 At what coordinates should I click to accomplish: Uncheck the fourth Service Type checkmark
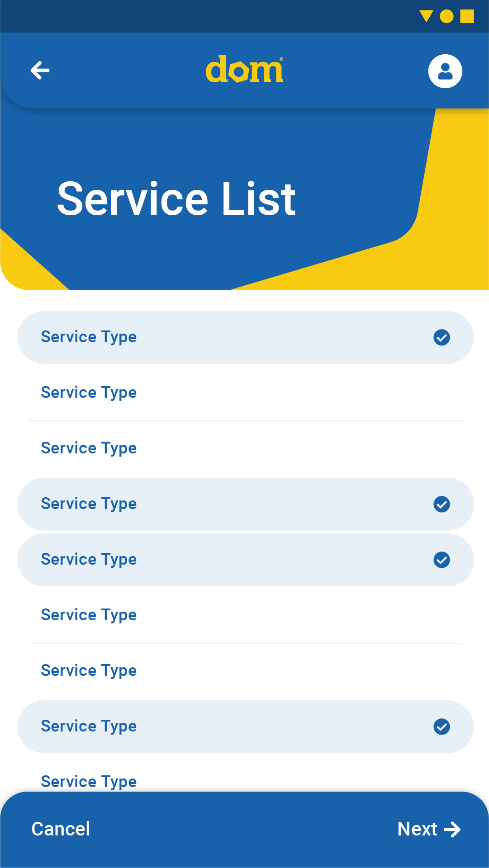pos(442,504)
